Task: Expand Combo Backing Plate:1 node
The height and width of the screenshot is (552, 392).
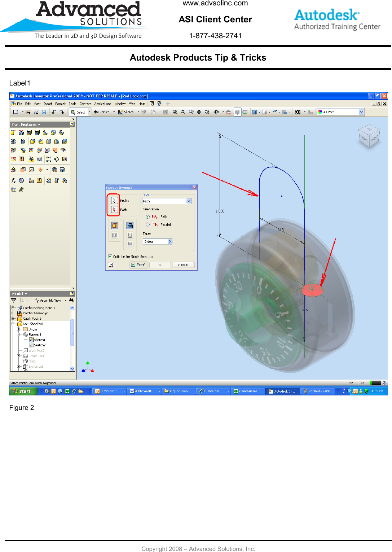Action: coord(13,308)
